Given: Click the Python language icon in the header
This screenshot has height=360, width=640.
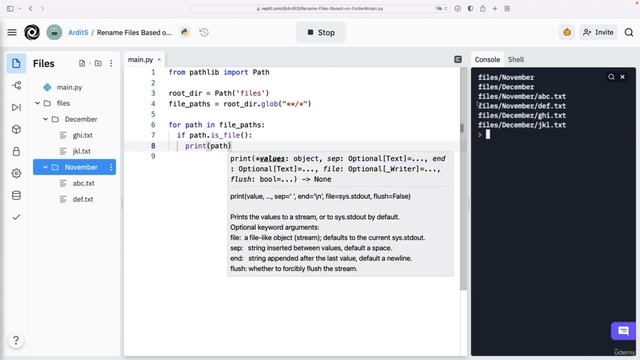Looking at the screenshot, I should [185, 32].
